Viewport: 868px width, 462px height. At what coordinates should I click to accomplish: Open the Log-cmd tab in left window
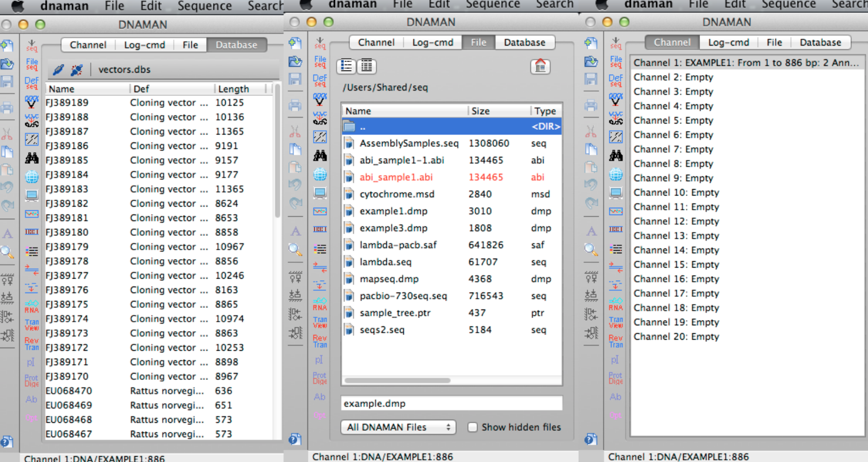[x=145, y=45]
